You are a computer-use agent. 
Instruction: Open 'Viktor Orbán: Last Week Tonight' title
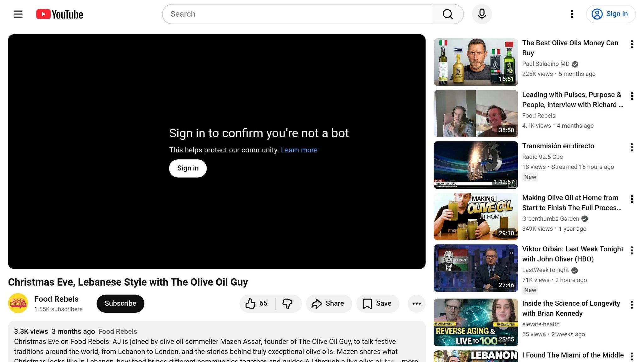pyautogui.click(x=573, y=254)
